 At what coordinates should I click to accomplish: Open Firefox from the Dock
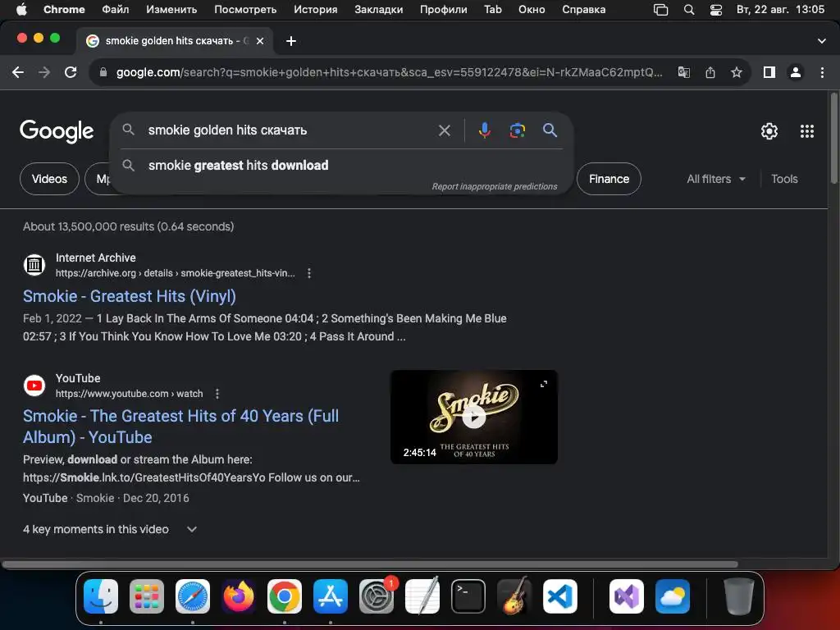tap(239, 596)
